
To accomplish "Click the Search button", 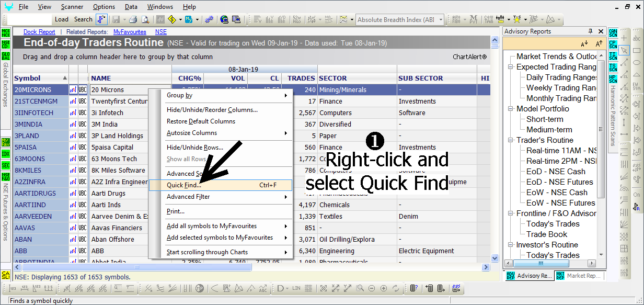I will 83,19.
